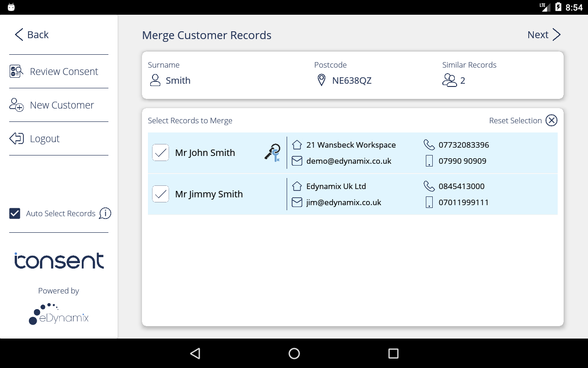
Task: Go to Next step using the chevron
Action: [556, 35]
